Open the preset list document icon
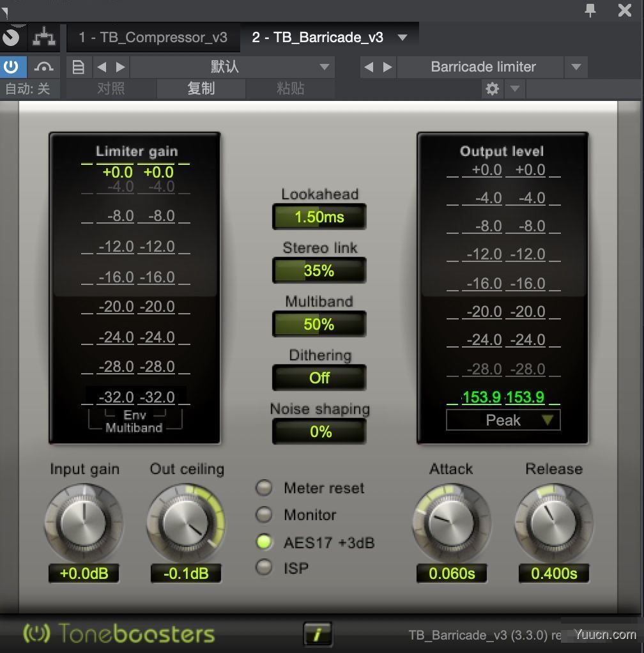 (x=79, y=66)
